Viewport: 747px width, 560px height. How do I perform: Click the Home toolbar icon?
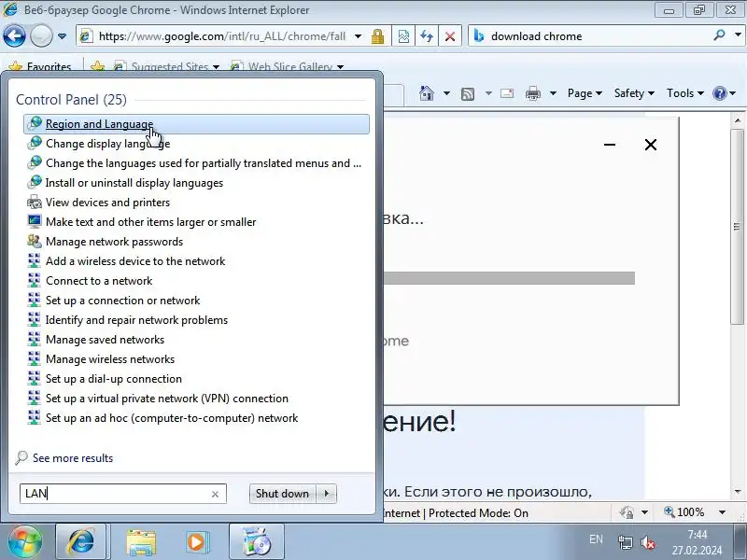427,92
